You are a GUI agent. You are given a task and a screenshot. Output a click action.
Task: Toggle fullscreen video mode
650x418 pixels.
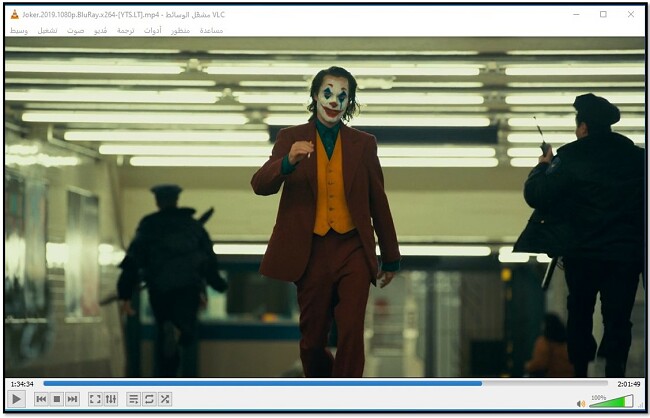point(95,399)
